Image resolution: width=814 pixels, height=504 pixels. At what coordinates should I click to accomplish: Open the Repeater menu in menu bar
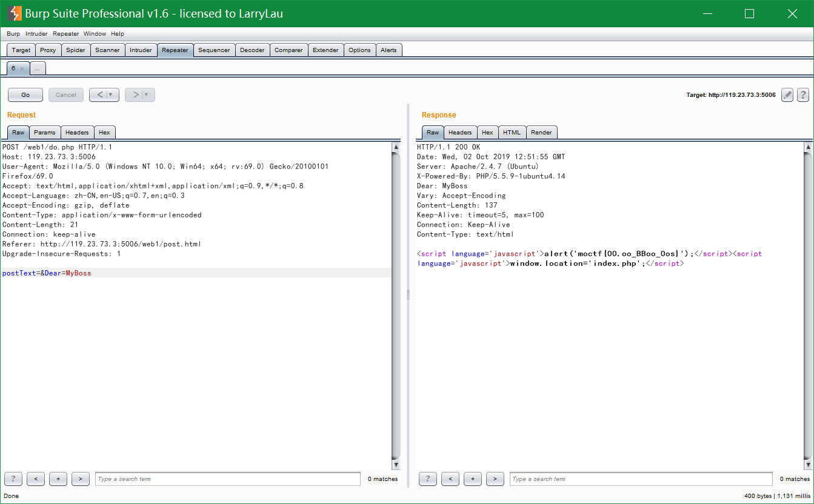66,34
